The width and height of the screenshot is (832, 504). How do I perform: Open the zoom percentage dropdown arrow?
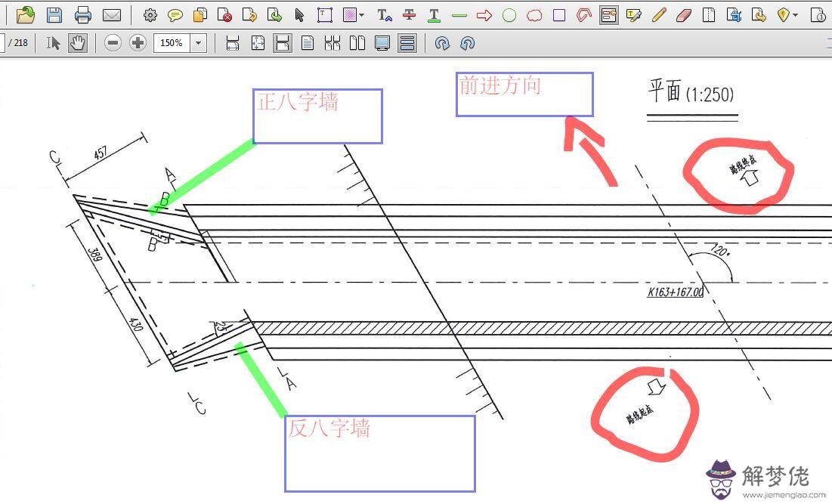(x=199, y=43)
